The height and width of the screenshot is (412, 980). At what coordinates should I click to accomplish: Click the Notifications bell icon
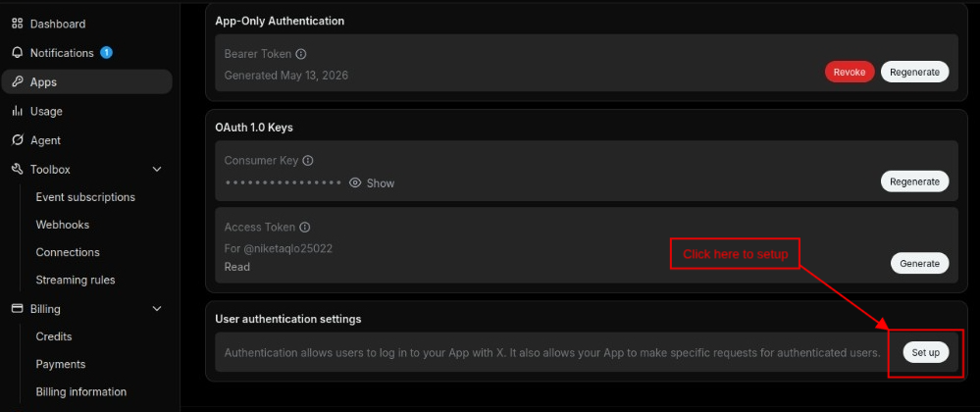click(x=18, y=53)
